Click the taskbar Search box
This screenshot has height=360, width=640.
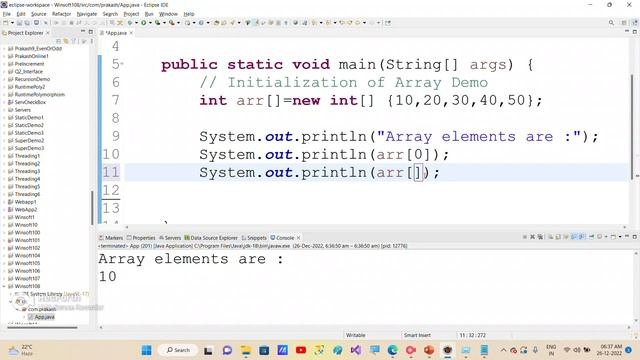pyautogui.click(x=178, y=350)
